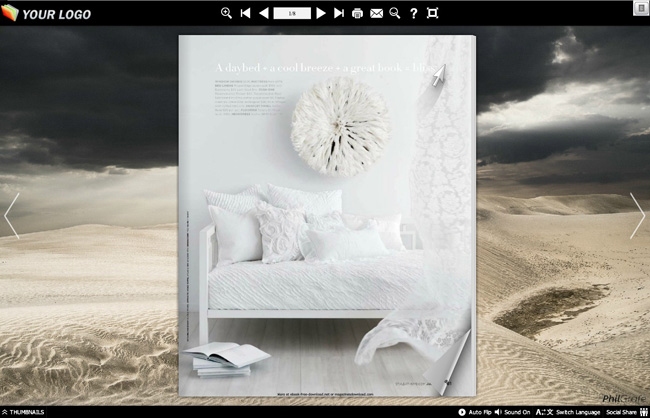The height and width of the screenshot is (418, 650).
Task: Open the help question mark
Action: pyautogui.click(x=413, y=13)
